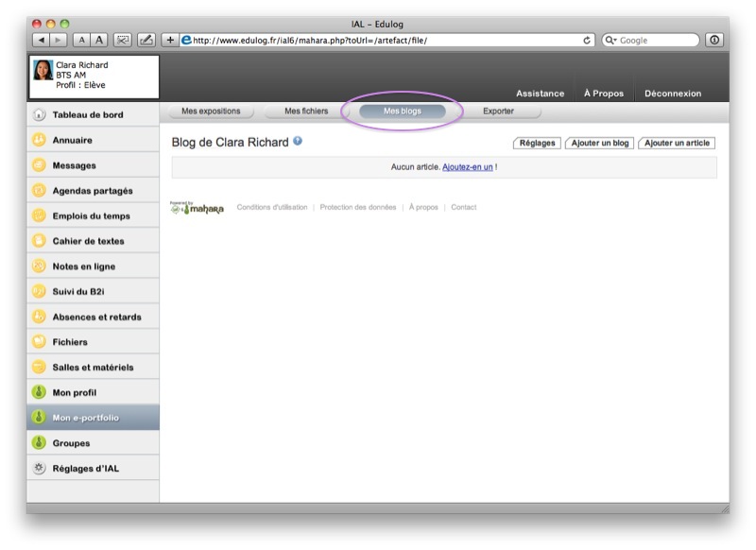This screenshot has width=756, height=550.
Task: Open the Mes fichiers tab
Action: [x=306, y=112]
